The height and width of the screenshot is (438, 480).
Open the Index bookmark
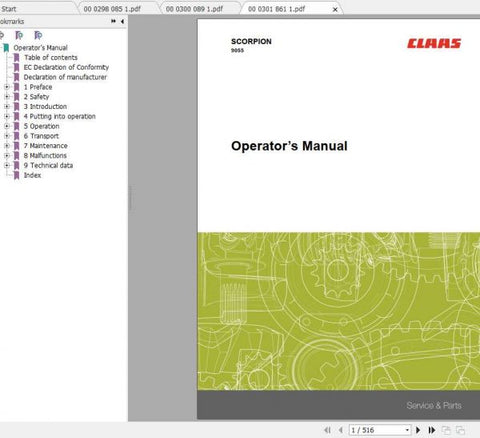(32, 175)
